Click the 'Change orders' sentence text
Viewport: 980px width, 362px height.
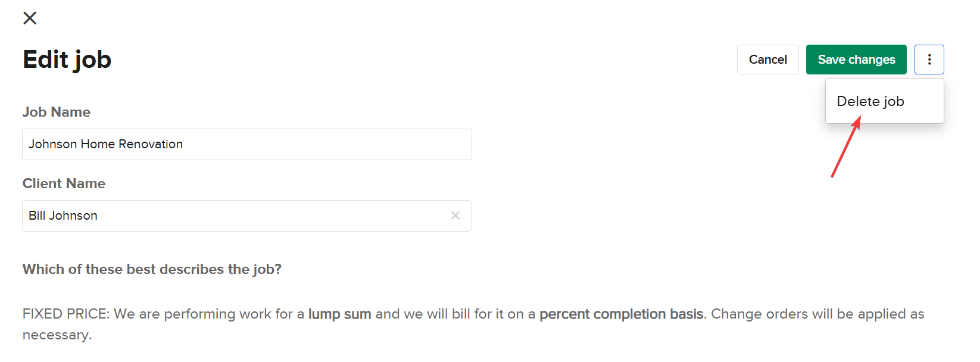(x=816, y=314)
